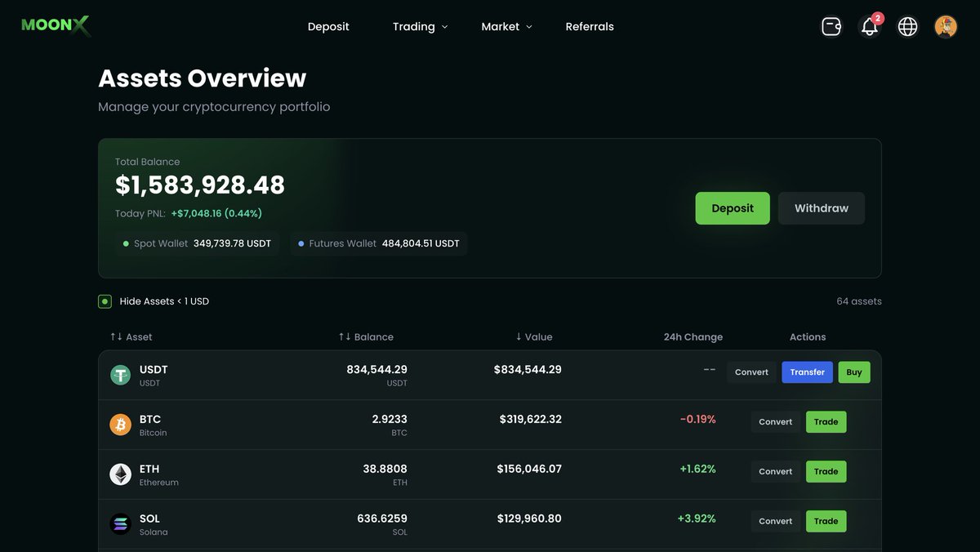
Task: Click BTC balance 2.9233
Action: tap(390, 419)
